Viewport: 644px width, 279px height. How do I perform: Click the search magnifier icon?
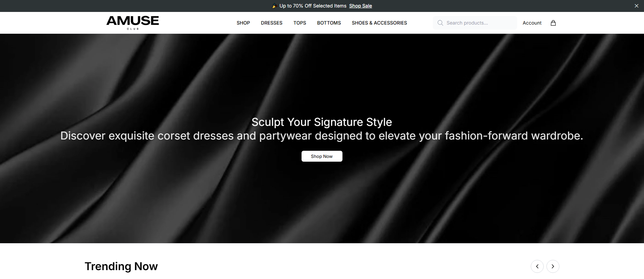coord(440,23)
